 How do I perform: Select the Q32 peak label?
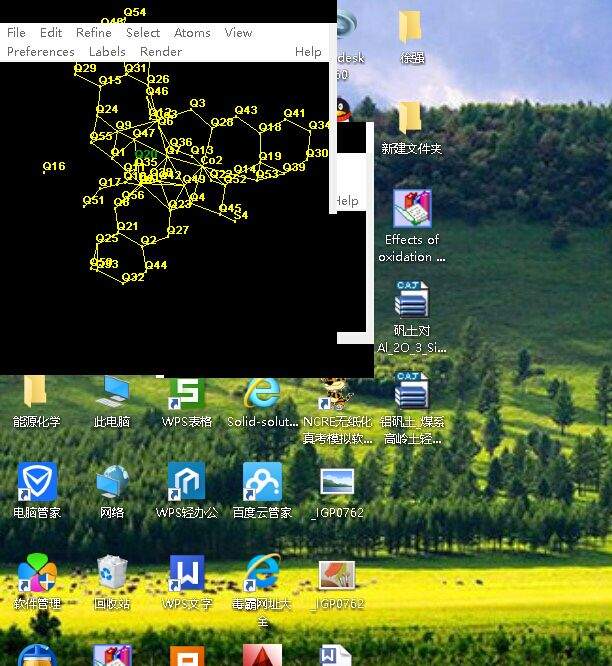133,277
